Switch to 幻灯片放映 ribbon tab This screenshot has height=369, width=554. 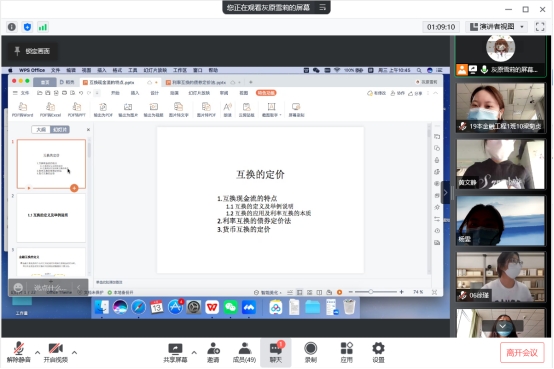[199, 93]
